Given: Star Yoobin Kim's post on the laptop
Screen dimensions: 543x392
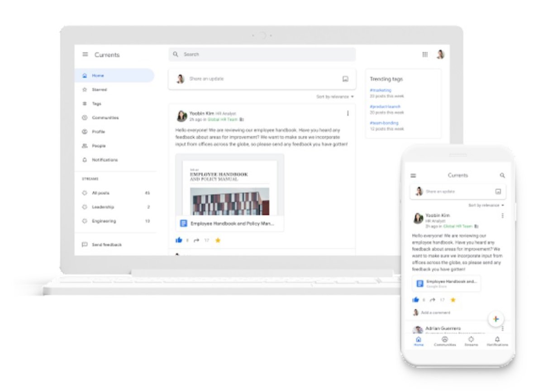Looking at the screenshot, I should pyautogui.click(x=218, y=240).
